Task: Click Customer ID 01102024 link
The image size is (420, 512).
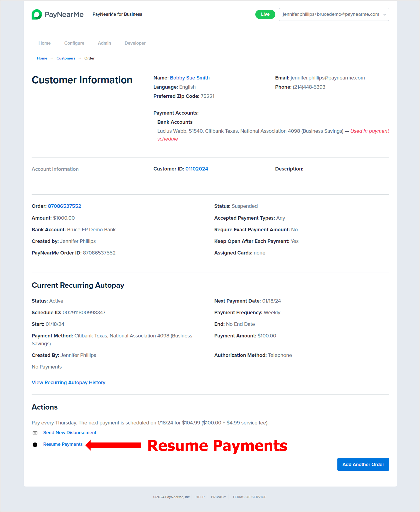Action: point(197,169)
